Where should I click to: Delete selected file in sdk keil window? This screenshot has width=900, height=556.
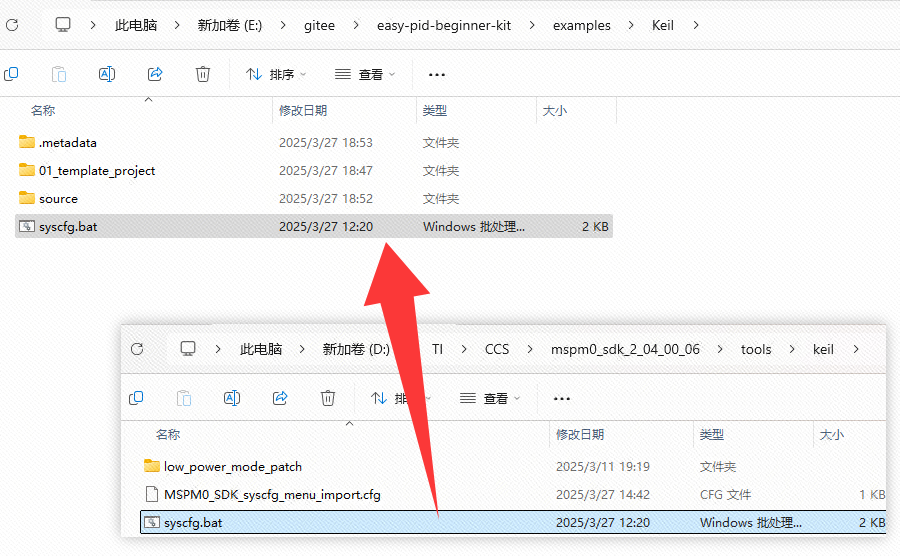[328, 398]
